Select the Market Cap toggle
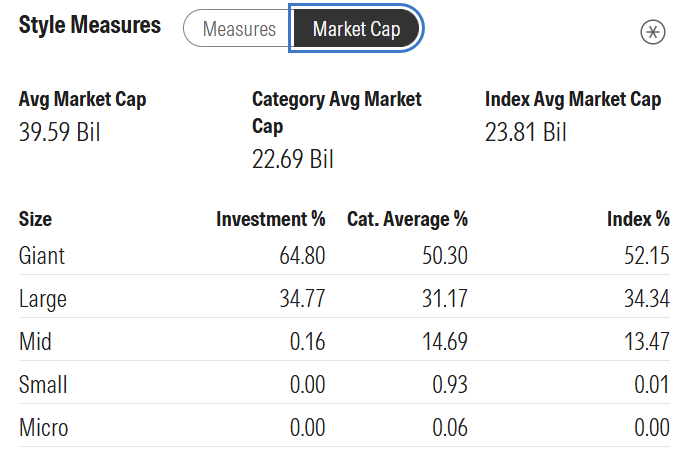The image size is (693, 471). point(357,29)
